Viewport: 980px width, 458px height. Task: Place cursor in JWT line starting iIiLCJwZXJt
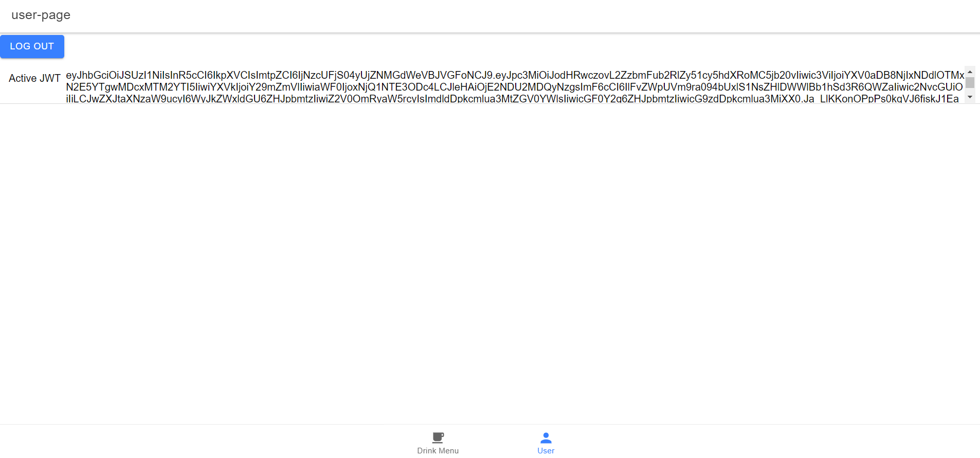tap(512, 99)
